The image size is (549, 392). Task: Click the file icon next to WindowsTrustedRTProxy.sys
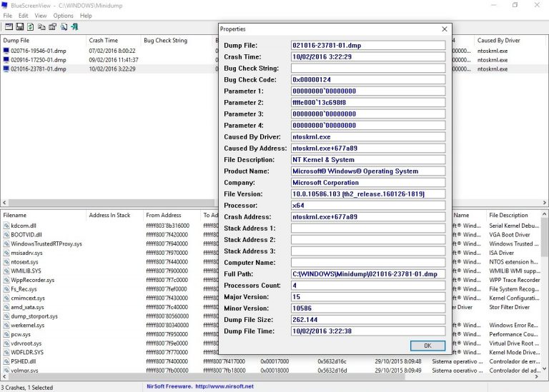pos(6,243)
